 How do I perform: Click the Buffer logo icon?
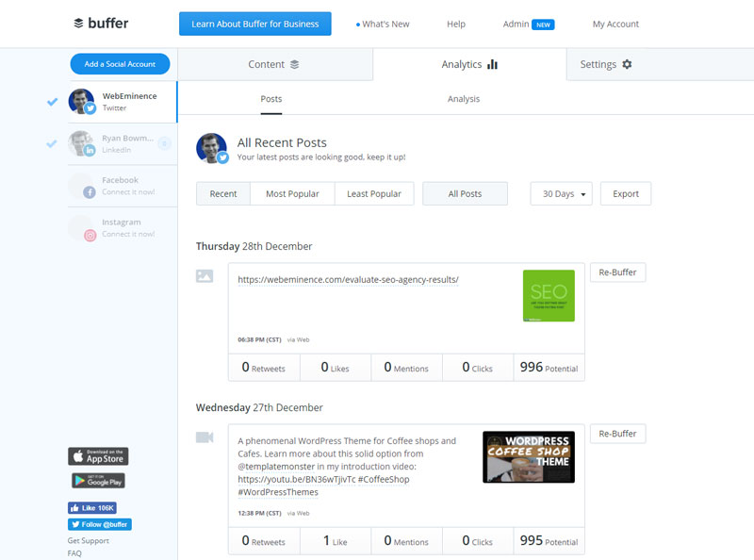point(78,23)
